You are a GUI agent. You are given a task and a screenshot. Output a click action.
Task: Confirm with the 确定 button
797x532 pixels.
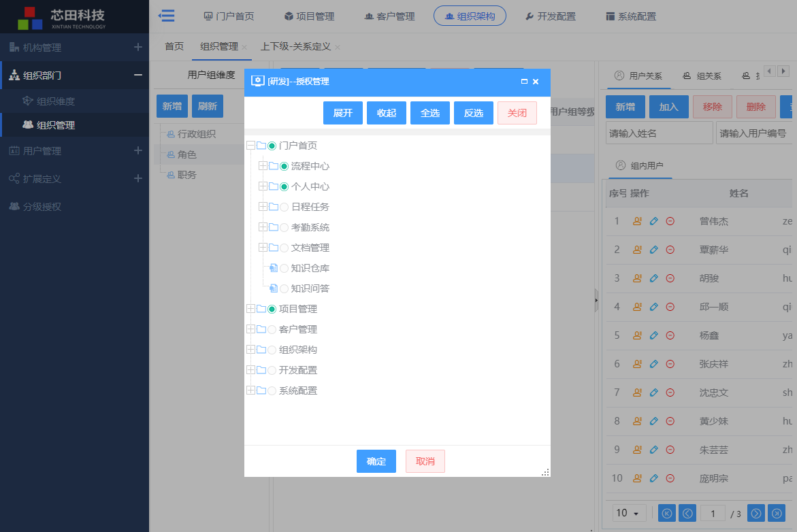pyautogui.click(x=376, y=461)
